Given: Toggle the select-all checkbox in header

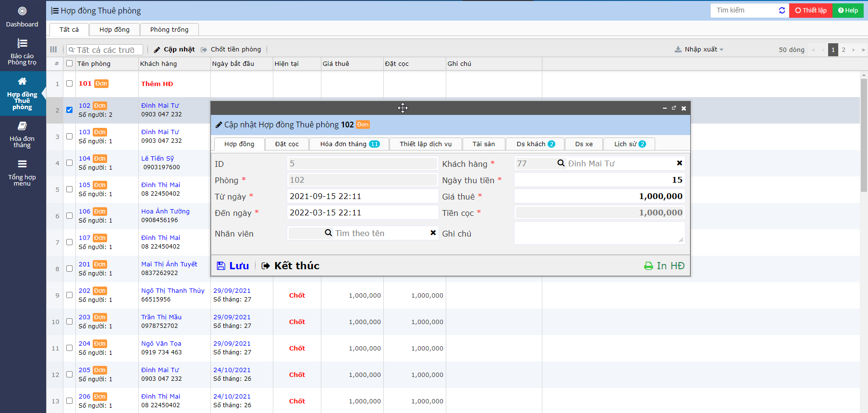Looking at the screenshot, I should [x=70, y=63].
